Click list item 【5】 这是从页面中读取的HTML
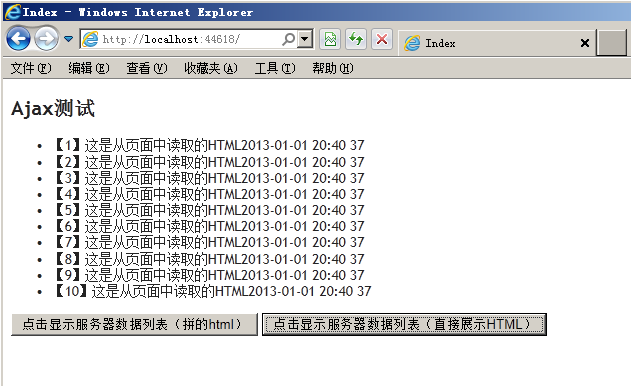The image size is (631, 386). 209,210
